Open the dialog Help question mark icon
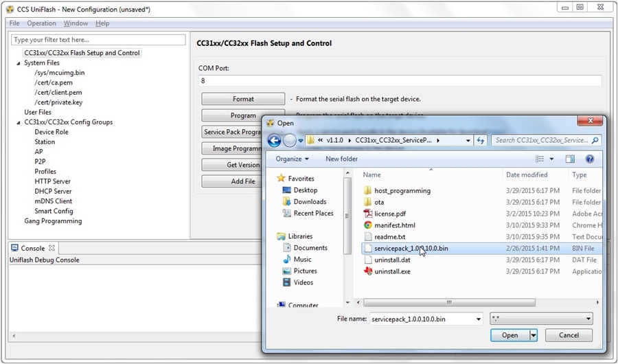Screen dimensions: 618x364 click(590, 159)
